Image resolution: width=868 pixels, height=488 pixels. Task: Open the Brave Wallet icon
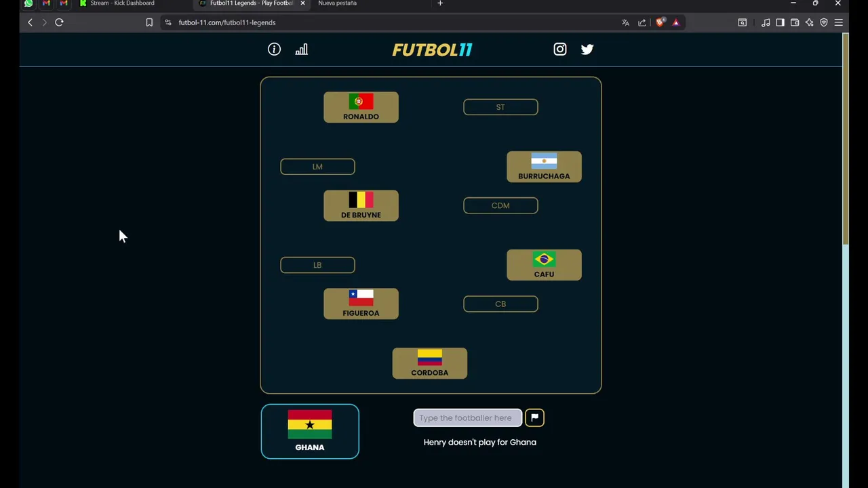[795, 22]
